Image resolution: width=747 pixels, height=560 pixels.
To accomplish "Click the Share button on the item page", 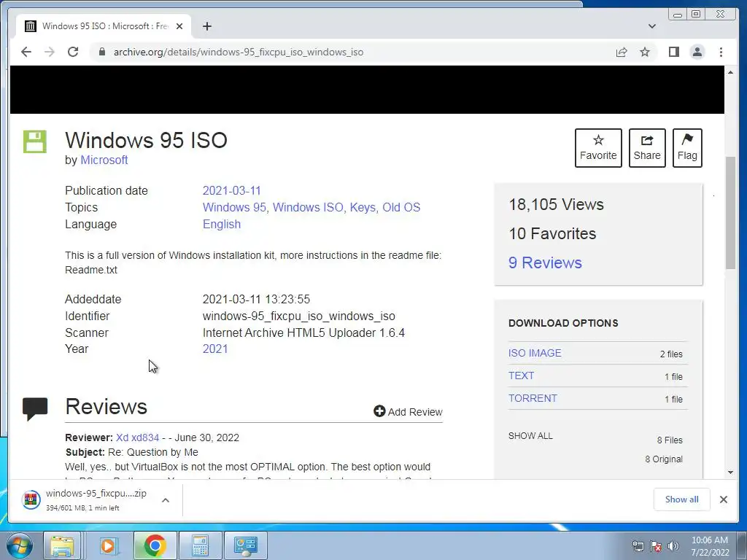I will [x=647, y=147].
